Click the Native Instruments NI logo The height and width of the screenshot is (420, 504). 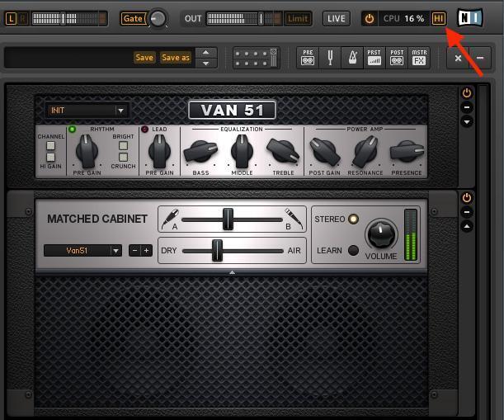click(x=470, y=18)
